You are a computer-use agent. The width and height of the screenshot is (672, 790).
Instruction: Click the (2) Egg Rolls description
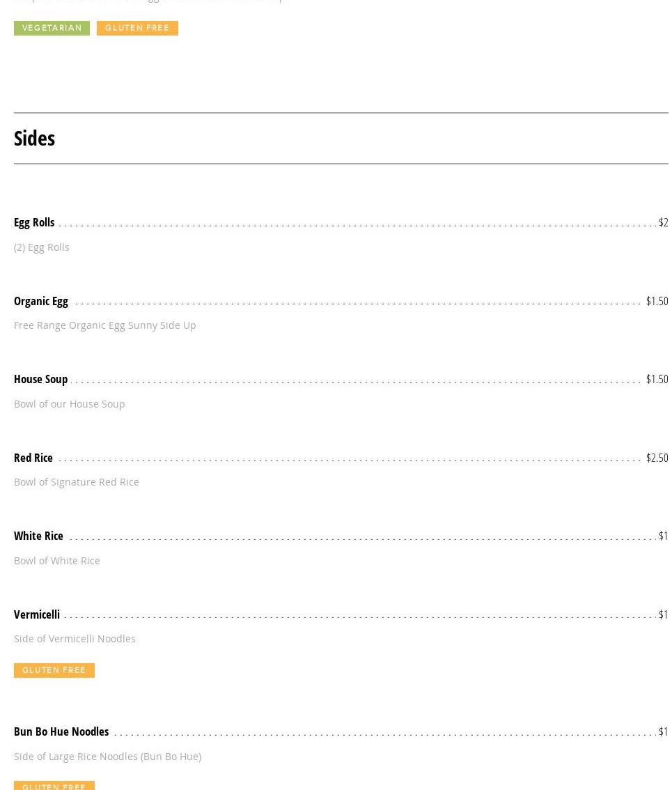tap(42, 247)
